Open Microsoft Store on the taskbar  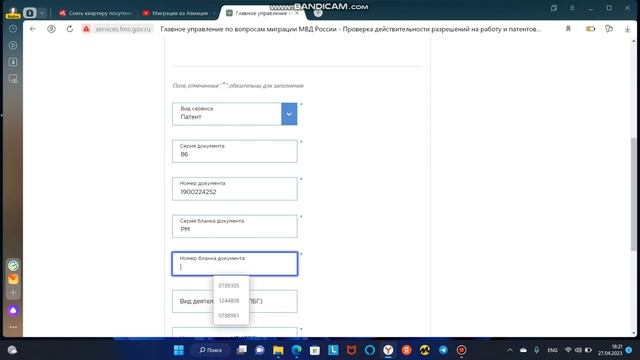(315, 350)
